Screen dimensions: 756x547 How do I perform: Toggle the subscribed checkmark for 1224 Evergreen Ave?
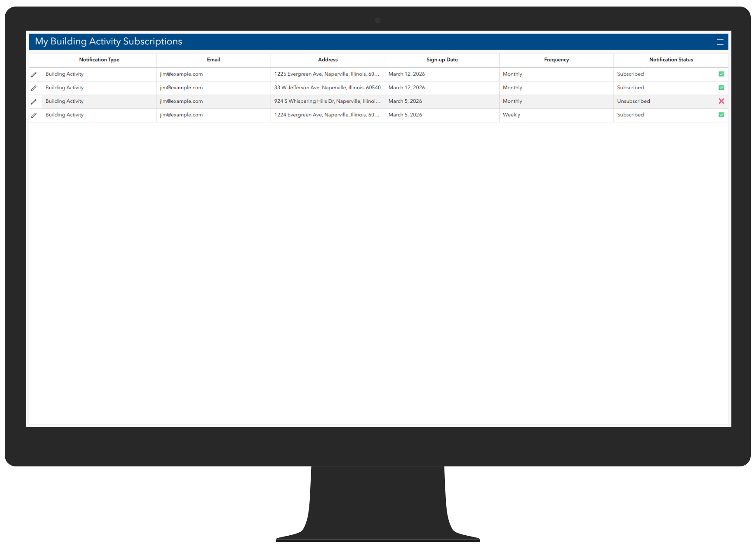click(x=721, y=115)
